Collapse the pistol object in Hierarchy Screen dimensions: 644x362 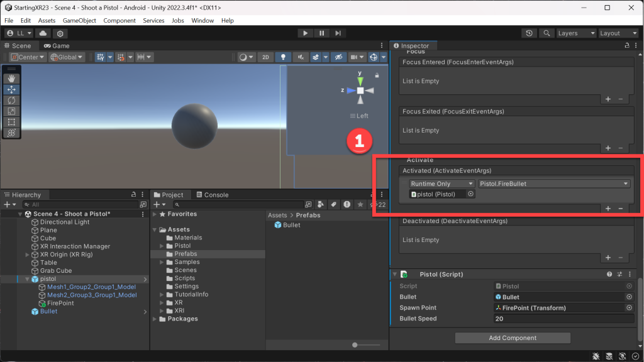pyautogui.click(x=28, y=279)
